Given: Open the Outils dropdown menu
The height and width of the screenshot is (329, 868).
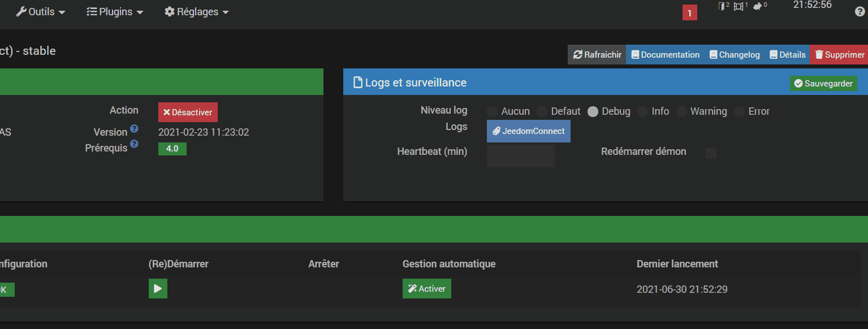Looking at the screenshot, I should click(x=41, y=12).
